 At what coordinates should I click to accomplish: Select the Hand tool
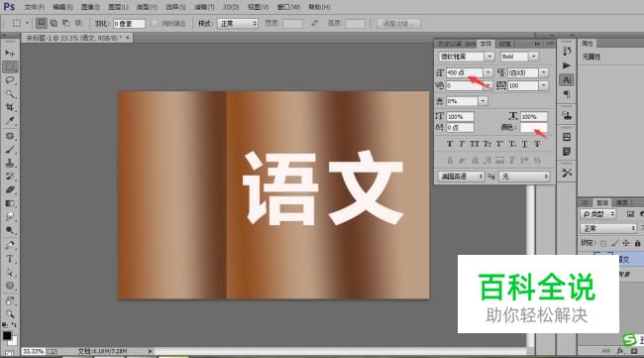10,300
